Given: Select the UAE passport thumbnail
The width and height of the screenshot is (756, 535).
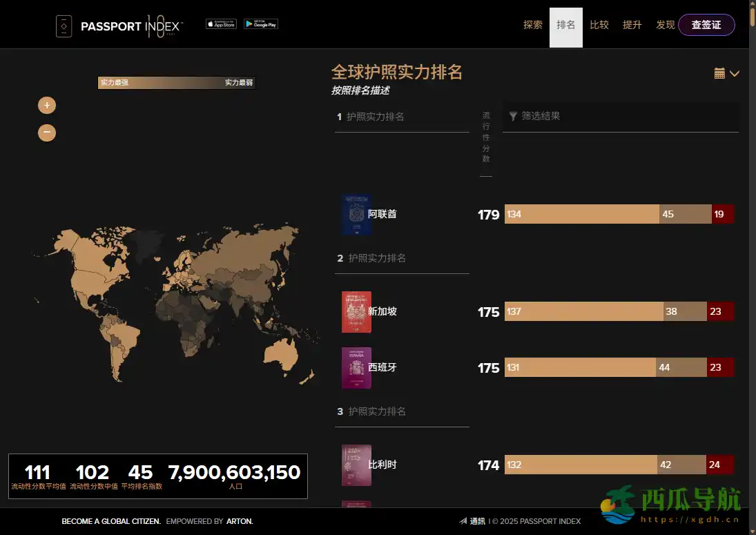Looking at the screenshot, I should pyautogui.click(x=356, y=215).
